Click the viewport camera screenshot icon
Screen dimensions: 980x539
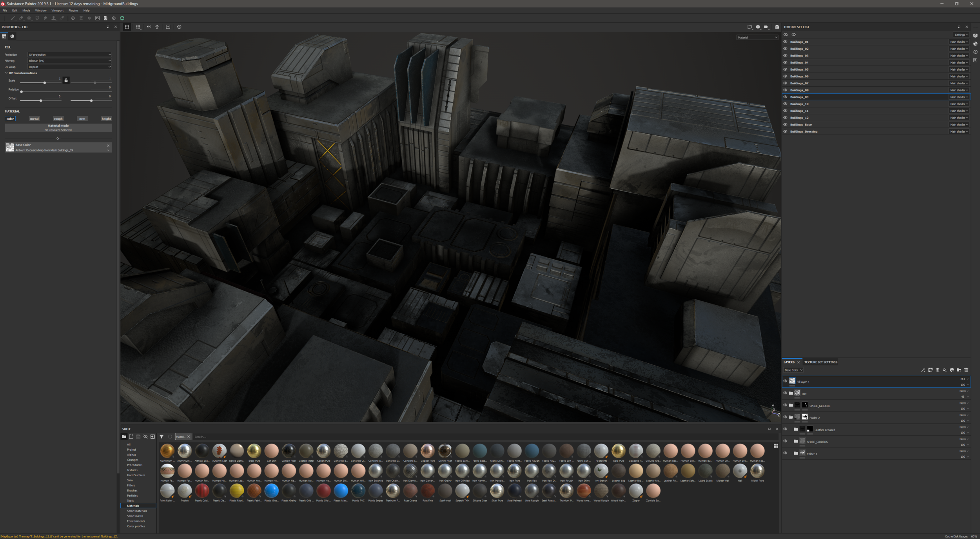(x=777, y=27)
